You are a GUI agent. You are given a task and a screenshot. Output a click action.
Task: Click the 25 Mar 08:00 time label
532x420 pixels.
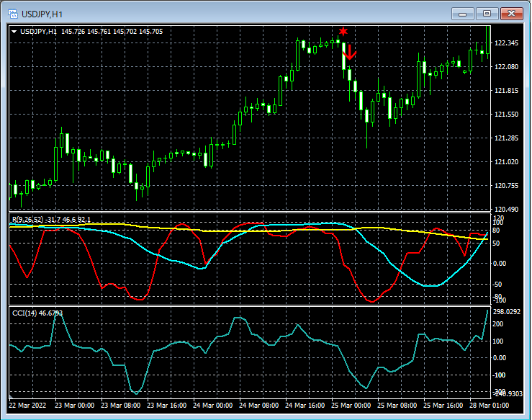click(x=397, y=406)
